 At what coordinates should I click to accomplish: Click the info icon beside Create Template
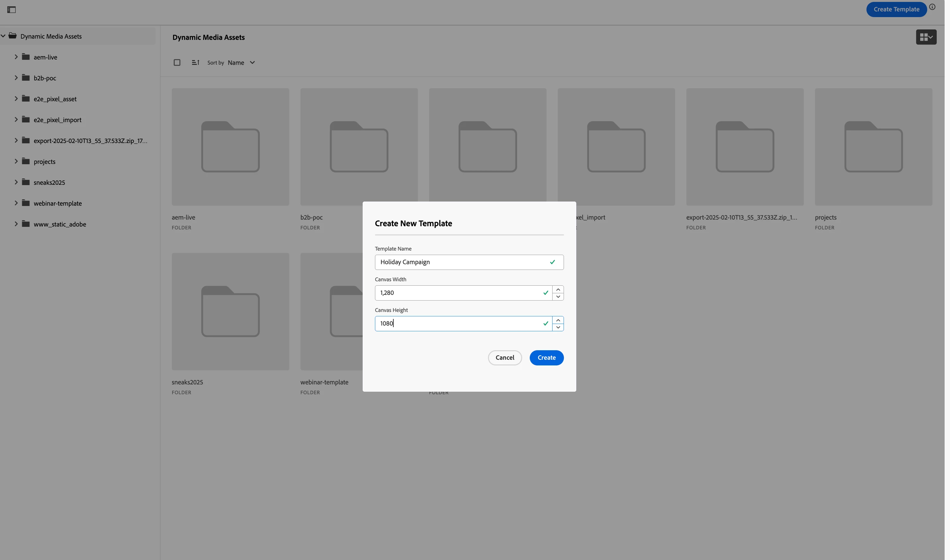pos(937,7)
